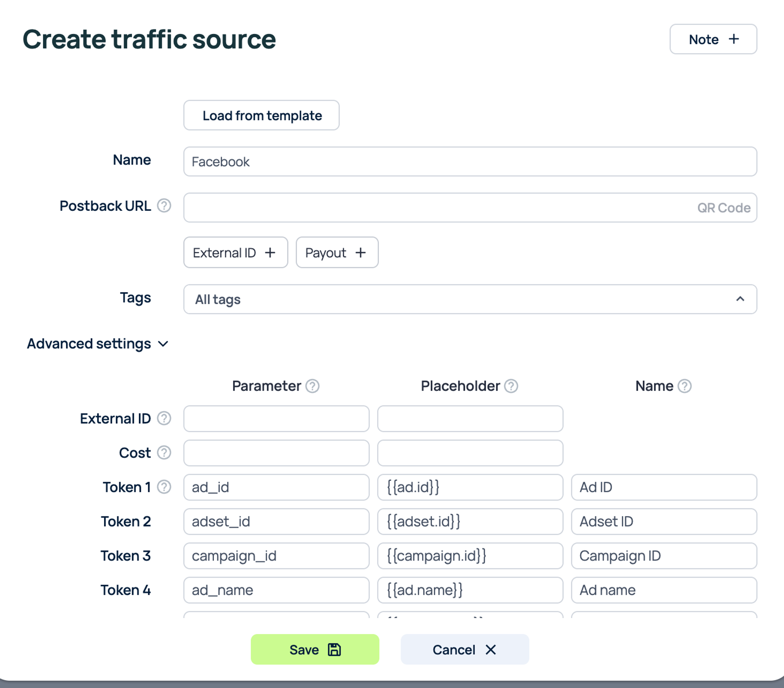The height and width of the screenshot is (688, 784).
Task: Focus the Facebook name input field
Action: point(470,161)
